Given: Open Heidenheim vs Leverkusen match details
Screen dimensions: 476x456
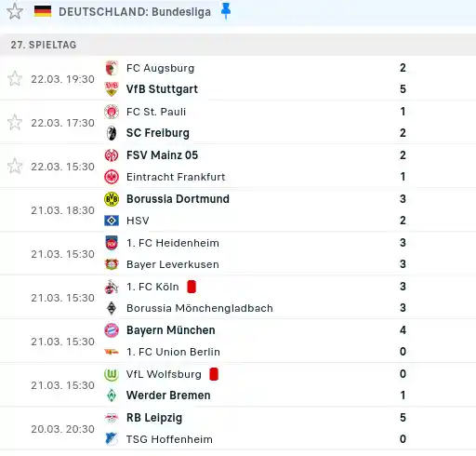Looking at the screenshot, I should coord(238,253).
